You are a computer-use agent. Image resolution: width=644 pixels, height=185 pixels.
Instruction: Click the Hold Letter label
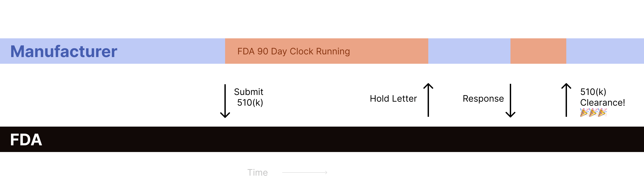[x=393, y=99]
